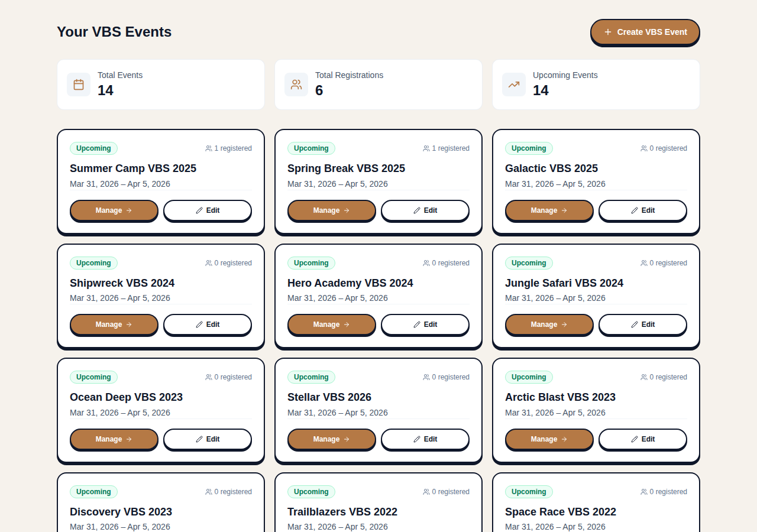The width and height of the screenshot is (757, 532).
Task: Click the Upcoming badge on Space Race VBS 2022
Action: 529,491
